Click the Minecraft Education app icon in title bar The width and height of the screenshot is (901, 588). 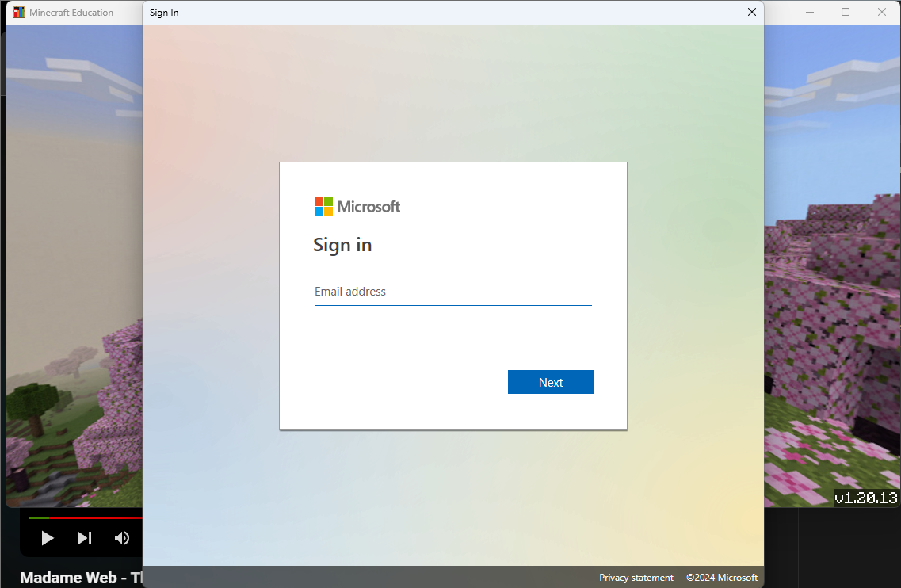(19, 12)
